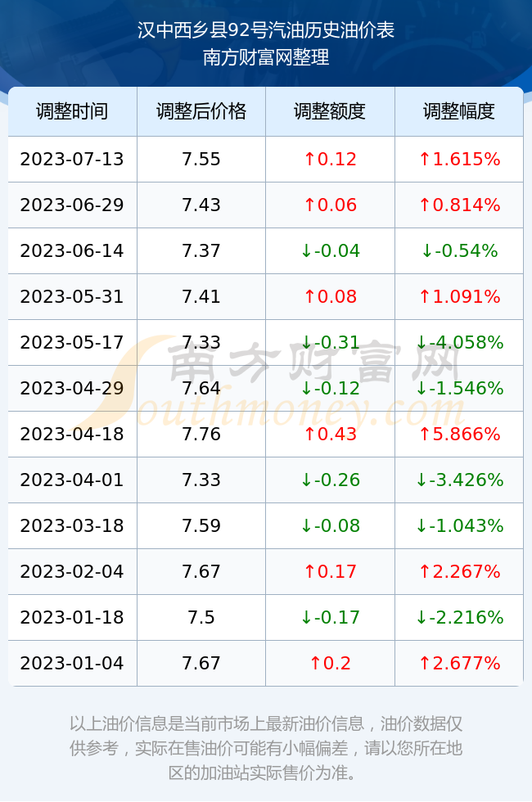Click the 调整后价格 column header
Viewport: 532px width, 802px height.
pyautogui.click(x=201, y=111)
